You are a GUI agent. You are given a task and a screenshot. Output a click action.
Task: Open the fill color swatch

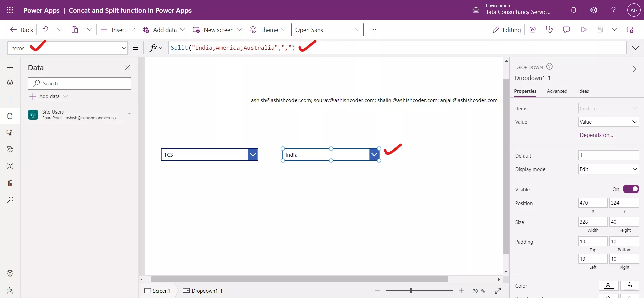click(x=630, y=286)
